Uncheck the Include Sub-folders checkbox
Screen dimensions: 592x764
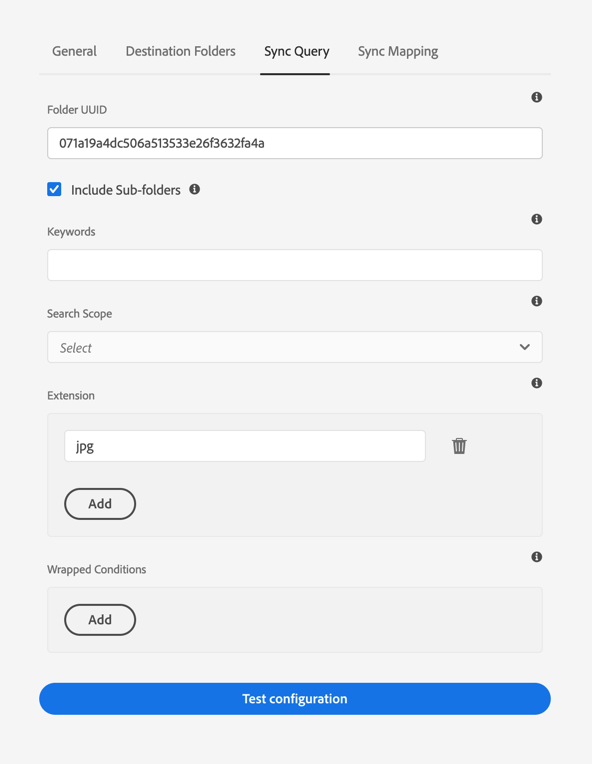coord(54,189)
